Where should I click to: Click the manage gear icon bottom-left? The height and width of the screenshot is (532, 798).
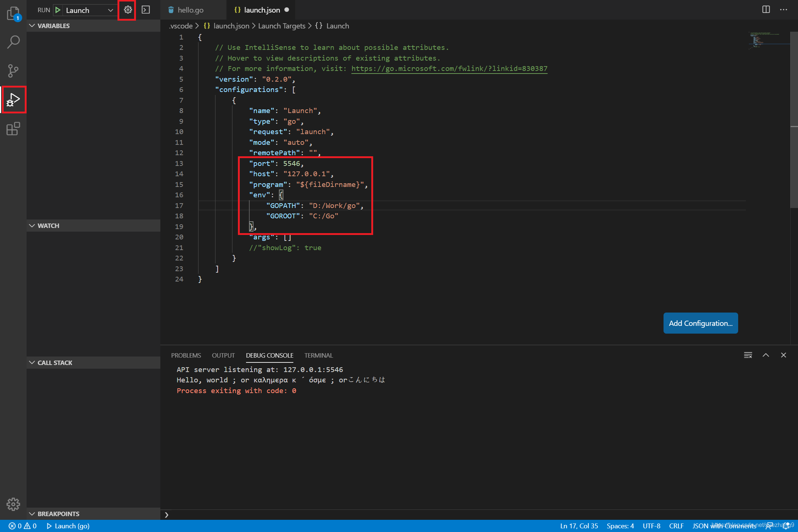[x=13, y=504]
